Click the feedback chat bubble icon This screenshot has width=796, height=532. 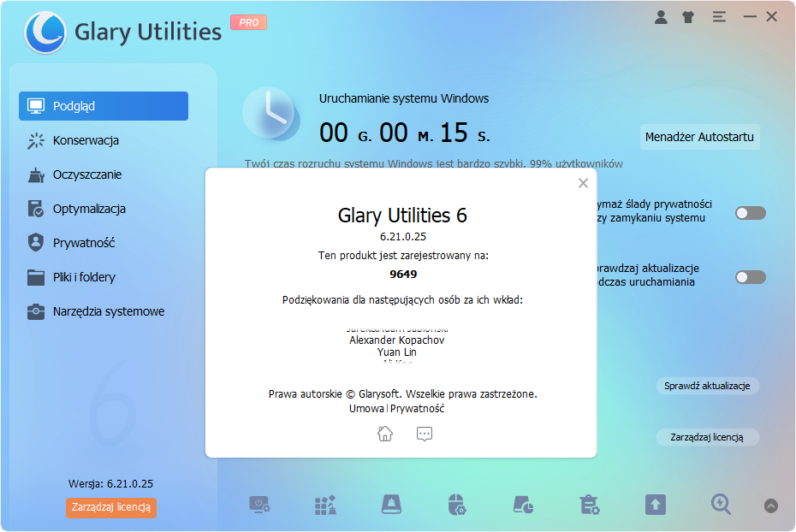pos(424,434)
